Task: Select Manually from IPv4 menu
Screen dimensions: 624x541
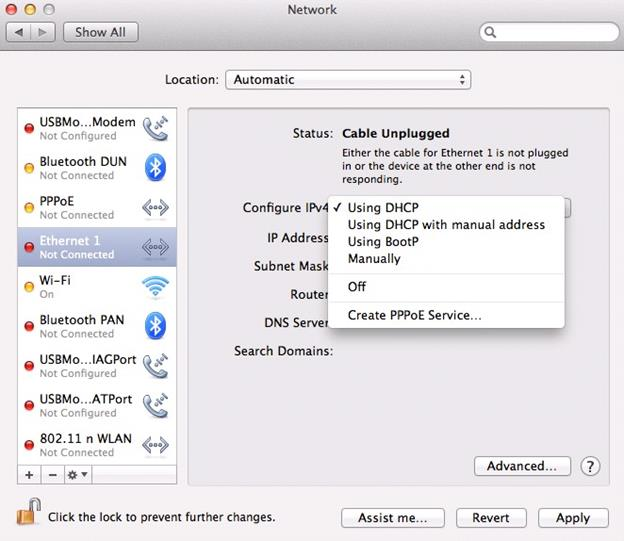Action: point(374,259)
